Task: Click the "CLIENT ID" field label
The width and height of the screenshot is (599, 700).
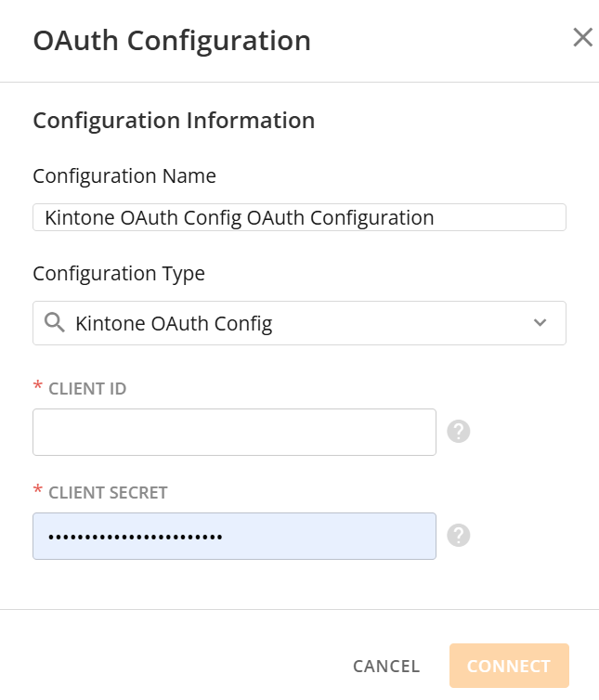Action: [x=87, y=389]
